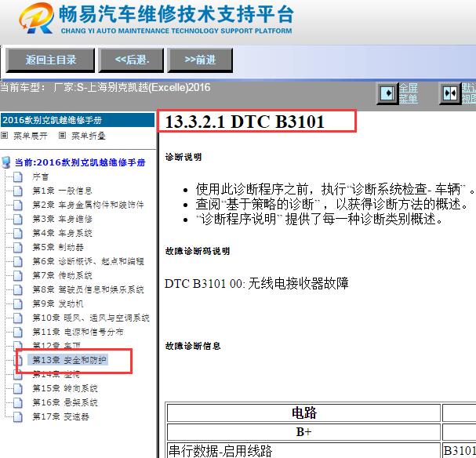Open 第5章 制动器
476x458 pixels.
pos(58,247)
